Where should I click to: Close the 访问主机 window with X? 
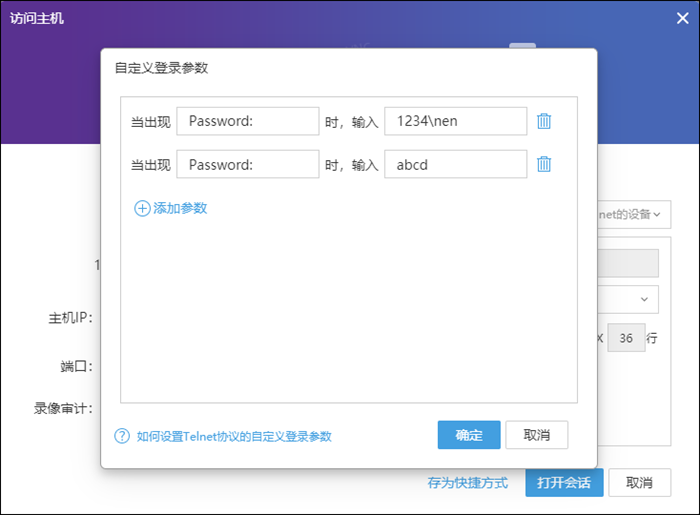coord(682,18)
